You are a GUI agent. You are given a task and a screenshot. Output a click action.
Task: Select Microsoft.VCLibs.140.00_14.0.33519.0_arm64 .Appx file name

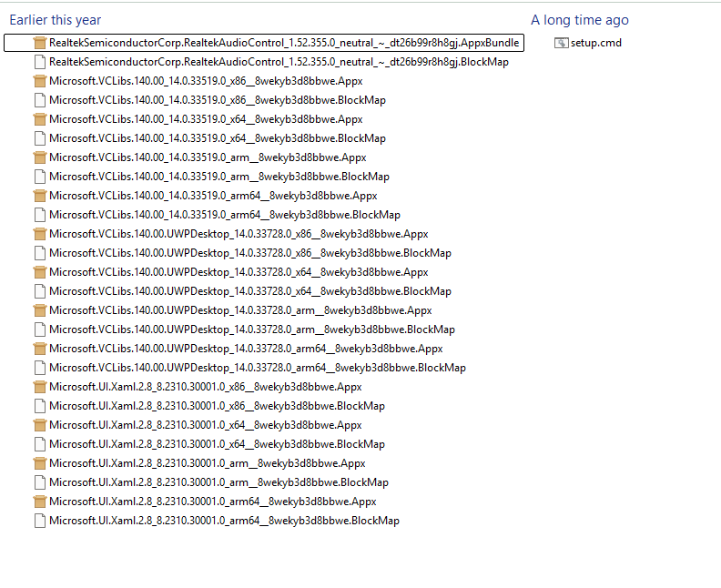coord(213,196)
